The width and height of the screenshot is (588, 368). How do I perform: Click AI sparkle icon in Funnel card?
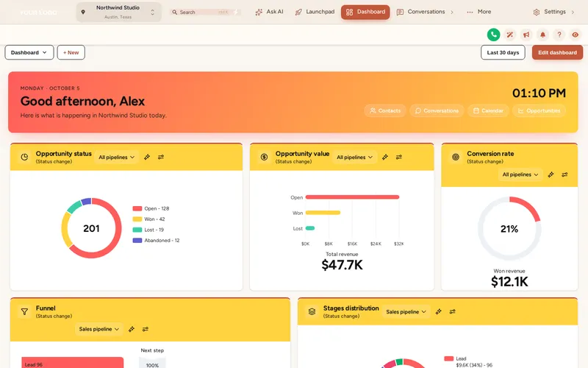pos(132,329)
